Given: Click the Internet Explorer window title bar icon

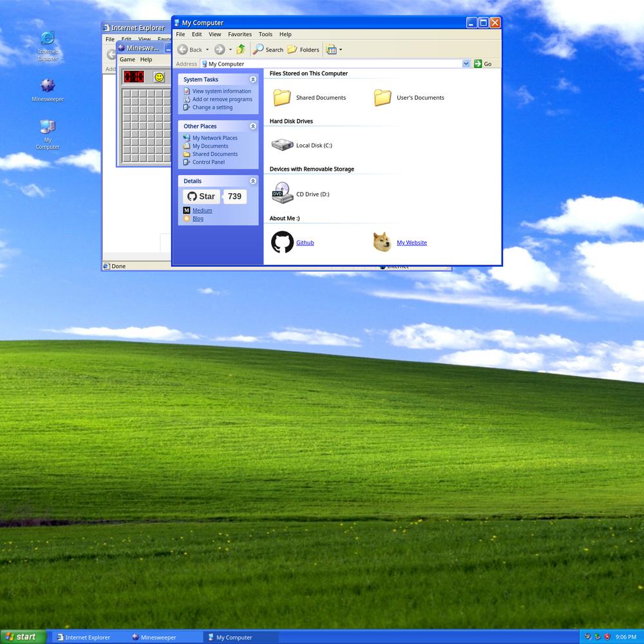Looking at the screenshot, I should (x=106, y=28).
